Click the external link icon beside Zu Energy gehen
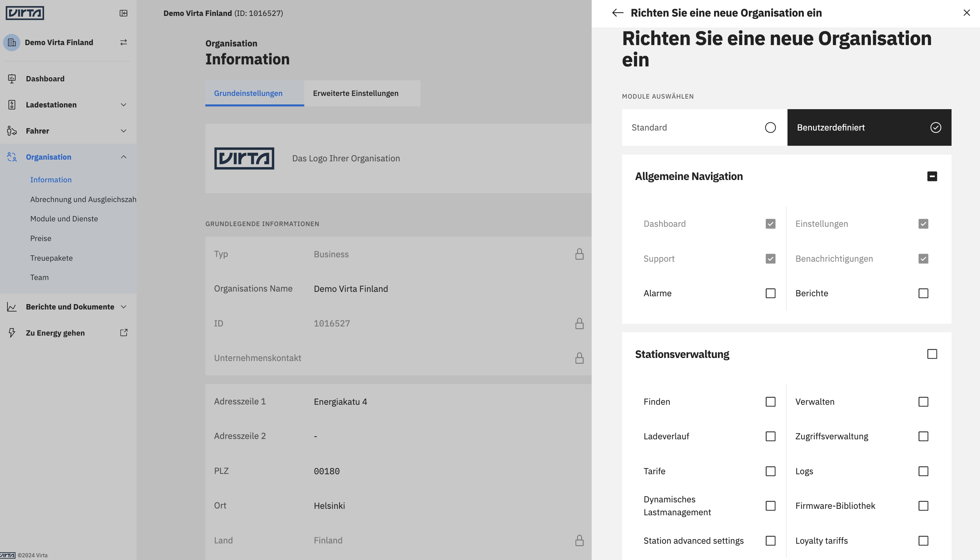The image size is (980, 560). [123, 333]
